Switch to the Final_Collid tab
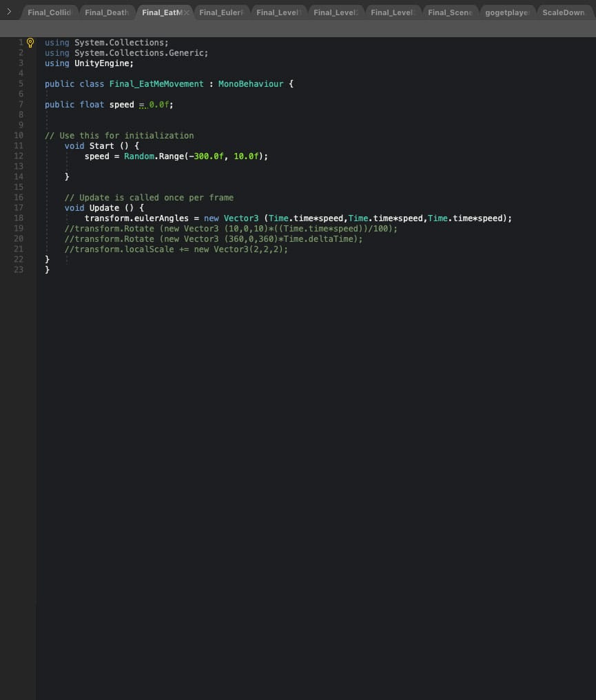The width and height of the screenshot is (596, 700). 49,12
